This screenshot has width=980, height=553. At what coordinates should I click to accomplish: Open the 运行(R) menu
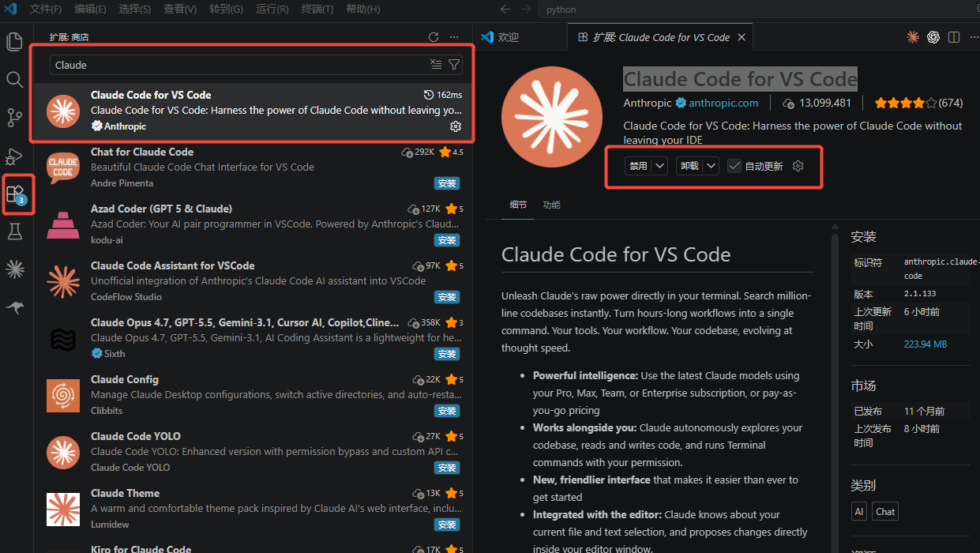[272, 9]
